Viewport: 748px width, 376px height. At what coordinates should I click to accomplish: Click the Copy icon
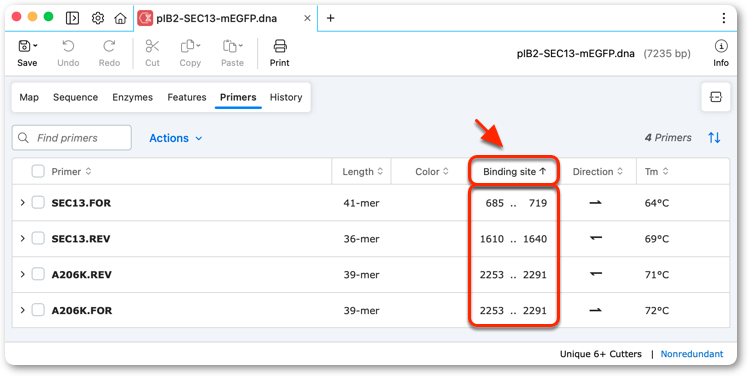point(187,46)
